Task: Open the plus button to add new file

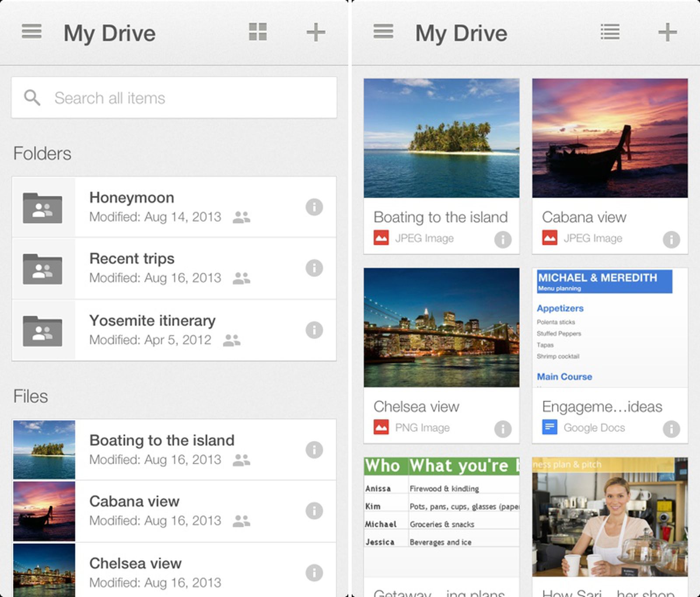Action: [316, 32]
